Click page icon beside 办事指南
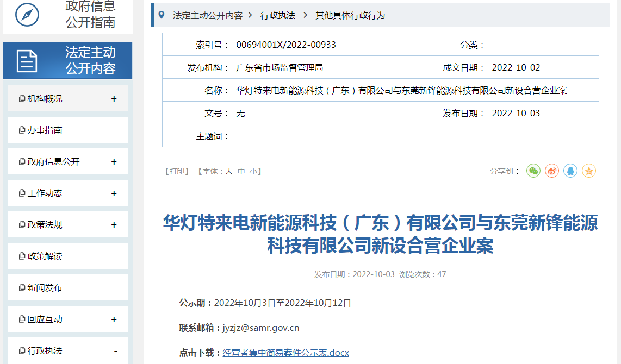The image size is (621, 364). [22, 130]
